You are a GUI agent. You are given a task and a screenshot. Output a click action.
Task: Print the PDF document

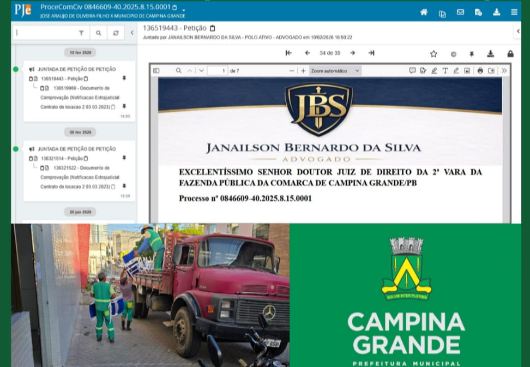pos(480,71)
